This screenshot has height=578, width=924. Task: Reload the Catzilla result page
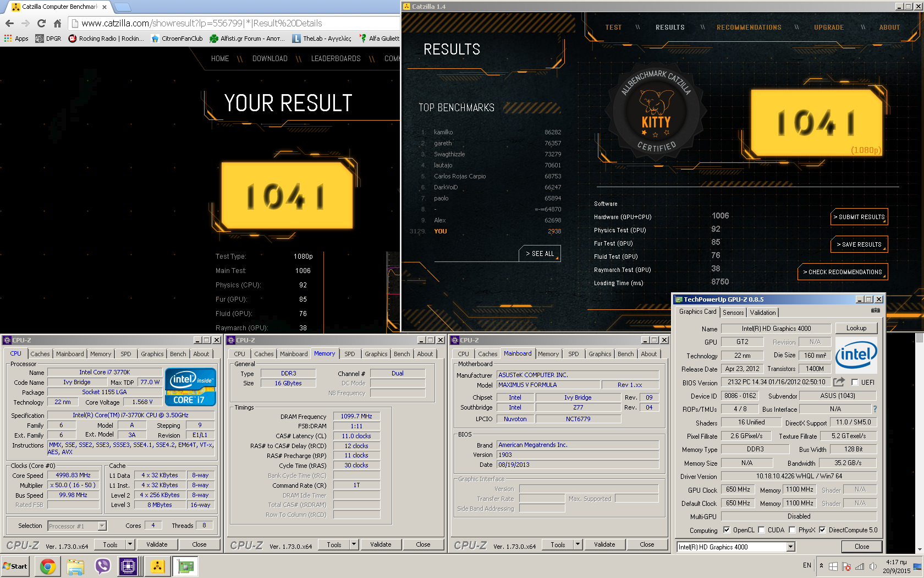click(x=41, y=23)
